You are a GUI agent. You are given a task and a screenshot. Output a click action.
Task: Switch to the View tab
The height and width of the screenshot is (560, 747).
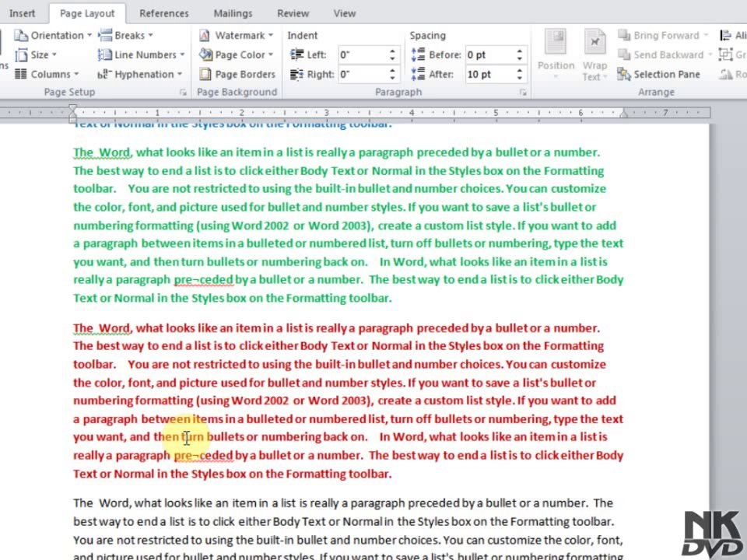(345, 13)
